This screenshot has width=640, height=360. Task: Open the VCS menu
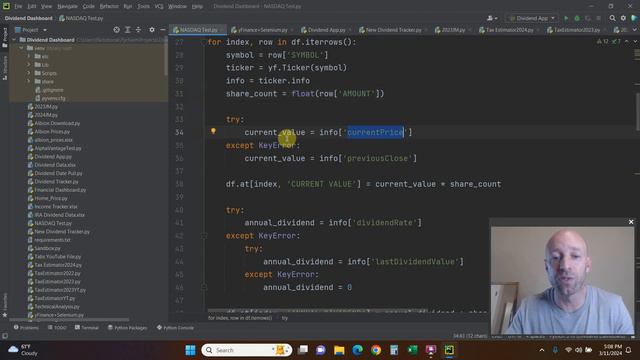click(x=159, y=7)
